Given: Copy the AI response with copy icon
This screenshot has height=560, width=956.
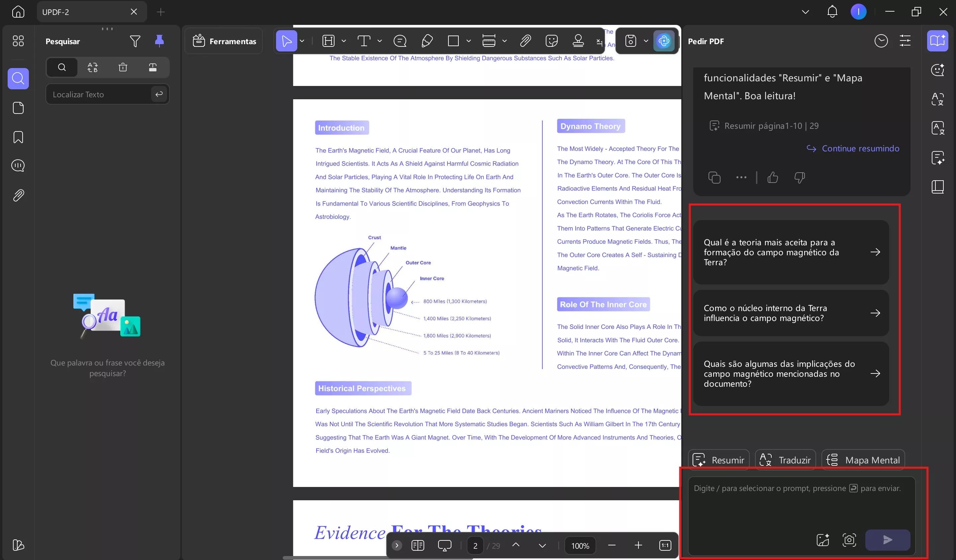Looking at the screenshot, I should pyautogui.click(x=714, y=178).
